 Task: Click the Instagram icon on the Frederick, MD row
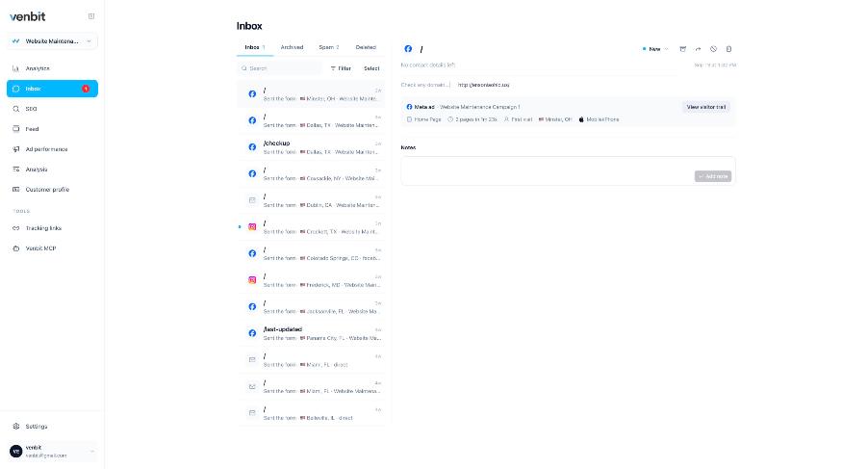click(x=252, y=280)
